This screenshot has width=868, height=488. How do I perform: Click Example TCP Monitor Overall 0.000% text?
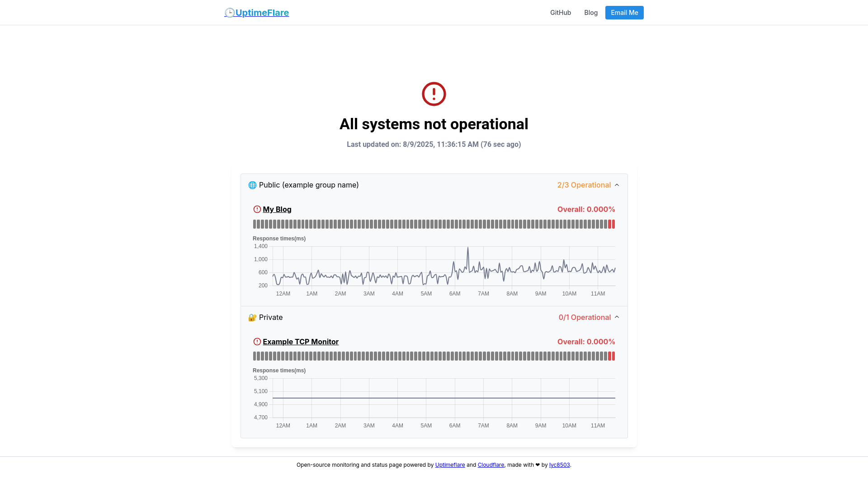(x=586, y=342)
